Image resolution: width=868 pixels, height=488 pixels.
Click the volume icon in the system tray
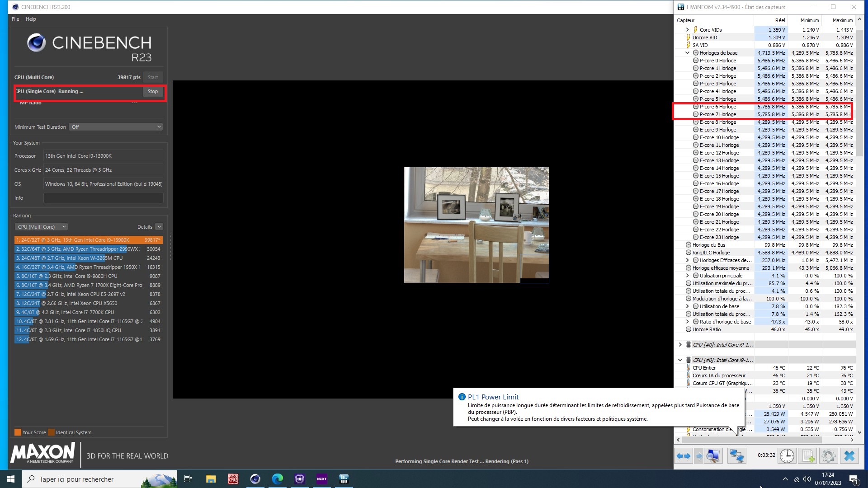[x=807, y=479]
